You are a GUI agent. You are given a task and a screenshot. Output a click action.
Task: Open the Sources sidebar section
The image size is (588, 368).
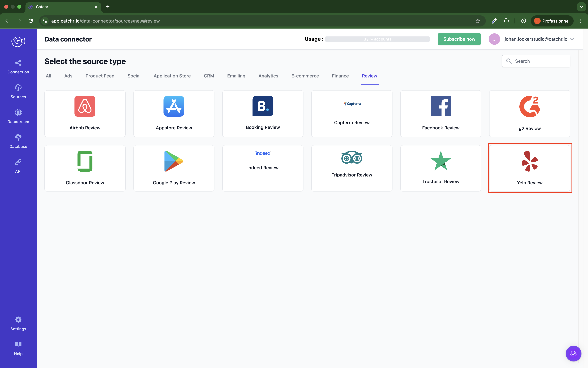[18, 91]
